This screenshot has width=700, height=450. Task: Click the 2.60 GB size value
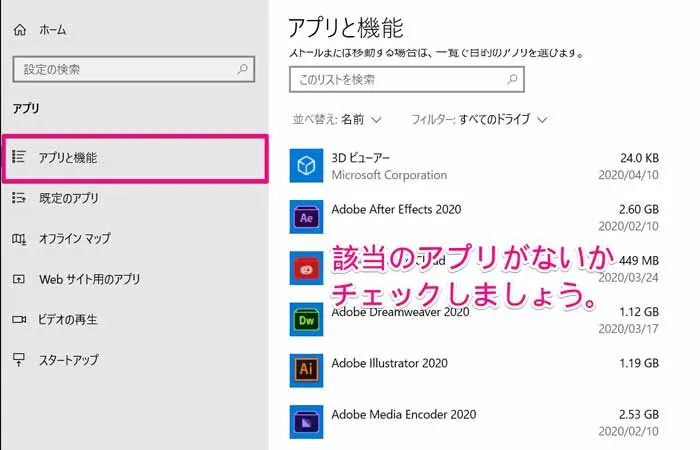pyautogui.click(x=639, y=209)
